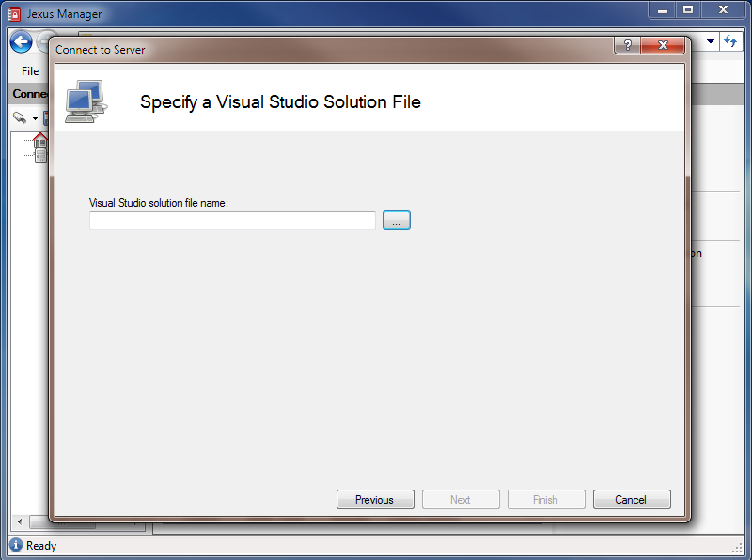Click the refresh arrows icon
The width and height of the screenshot is (752, 560).
[729, 41]
